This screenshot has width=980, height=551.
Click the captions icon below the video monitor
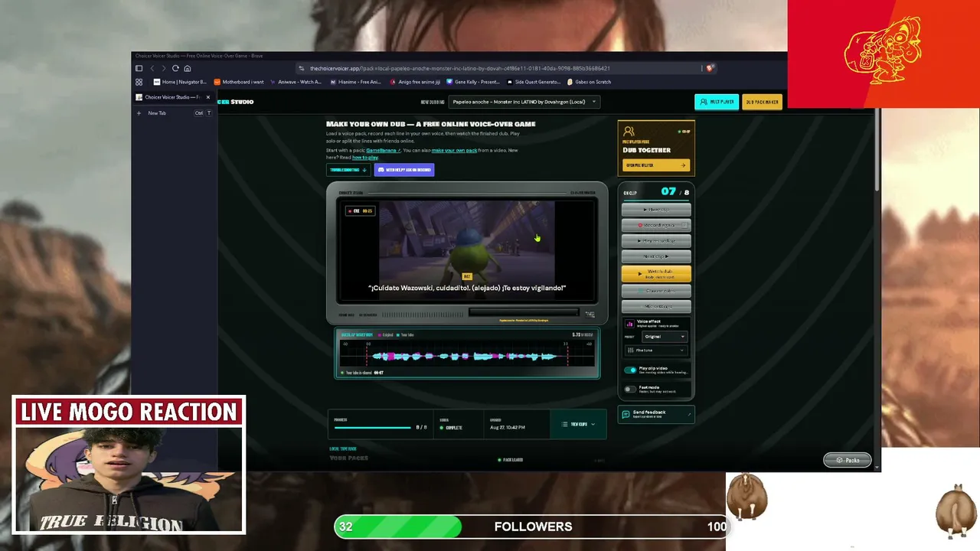pos(590,314)
